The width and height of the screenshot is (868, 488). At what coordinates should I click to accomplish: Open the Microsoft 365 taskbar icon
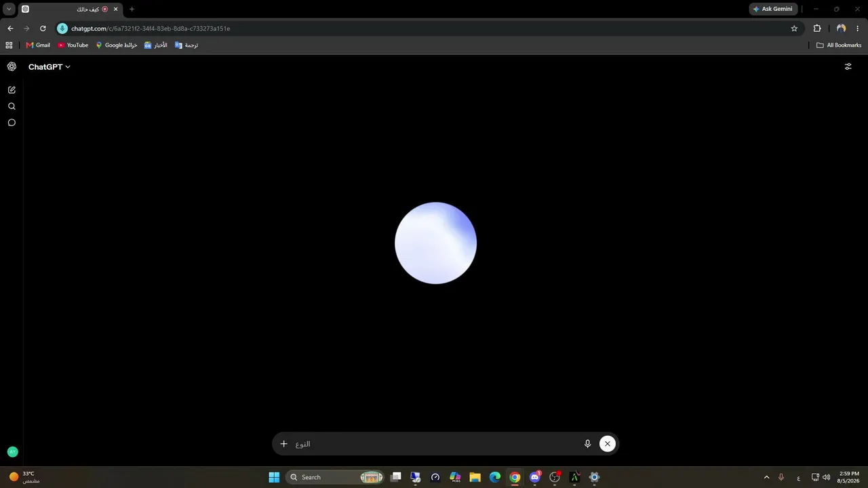[455, 477]
